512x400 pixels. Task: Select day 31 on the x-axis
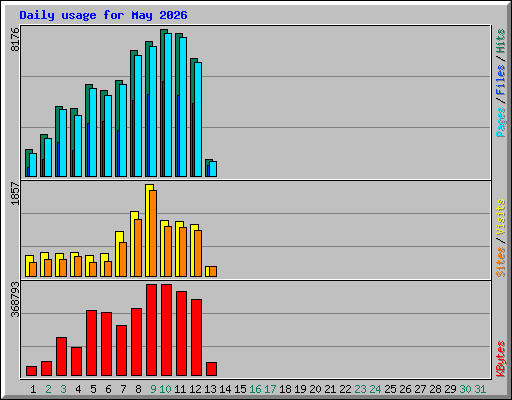click(x=480, y=389)
